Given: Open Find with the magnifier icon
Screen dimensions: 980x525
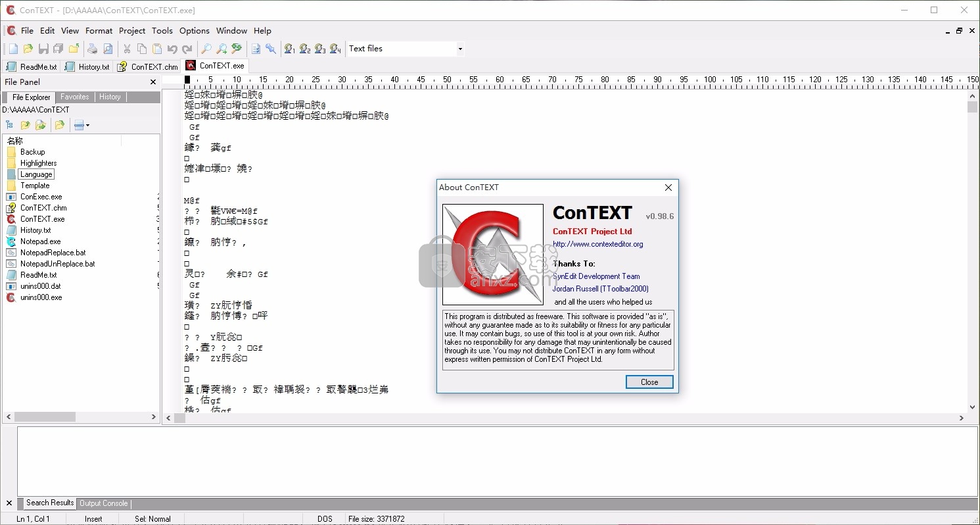Looking at the screenshot, I should point(206,49).
